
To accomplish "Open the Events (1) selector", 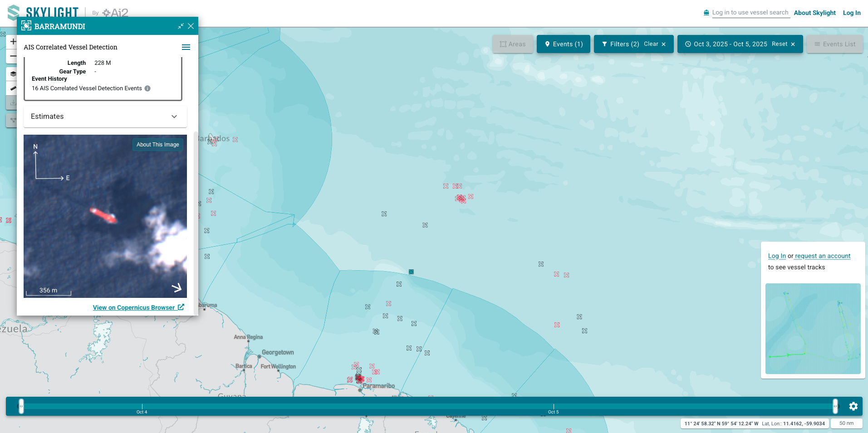I will point(564,44).
